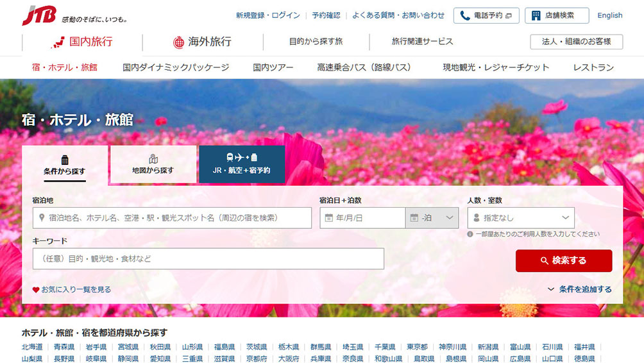
Task: Select 高速乗合バス(路線バス) submenu item
Action: [364, 67]
